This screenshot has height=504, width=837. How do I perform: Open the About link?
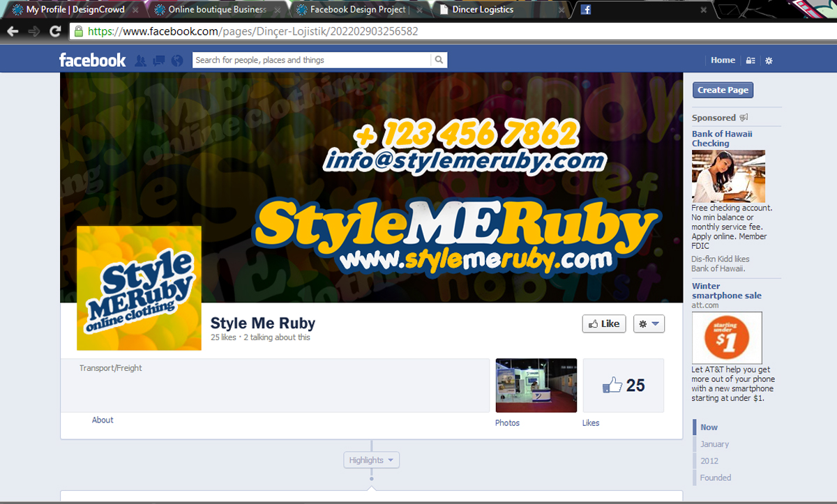coord(103,420)
